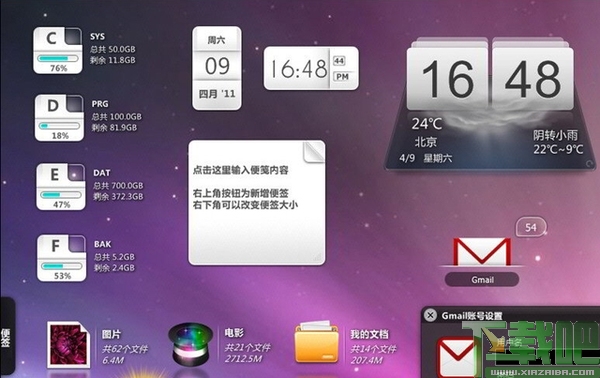Click the 4/9 星期六 date in weather widget

click(x=426, y=158)
